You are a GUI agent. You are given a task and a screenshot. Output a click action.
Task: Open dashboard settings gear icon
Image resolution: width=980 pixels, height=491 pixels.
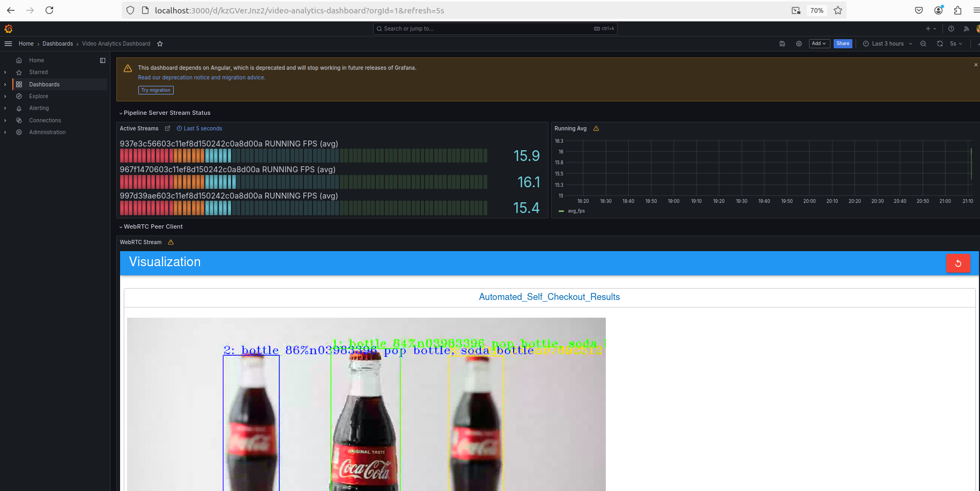pos(799,44)
